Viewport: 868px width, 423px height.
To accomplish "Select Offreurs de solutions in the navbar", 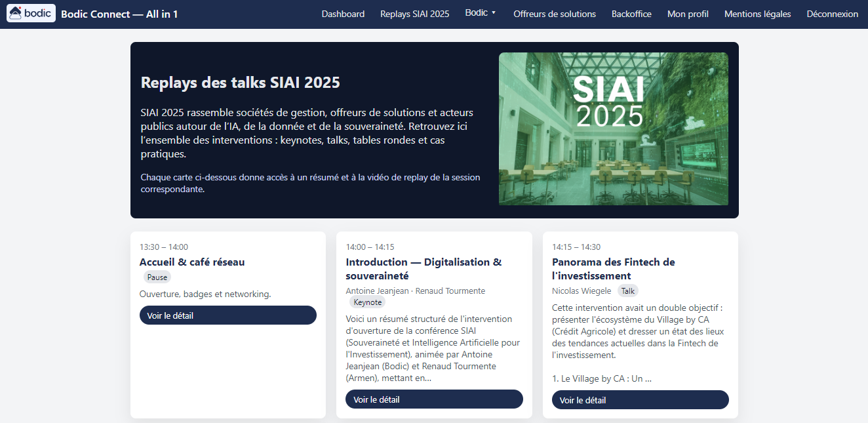I will coord(555,13).
